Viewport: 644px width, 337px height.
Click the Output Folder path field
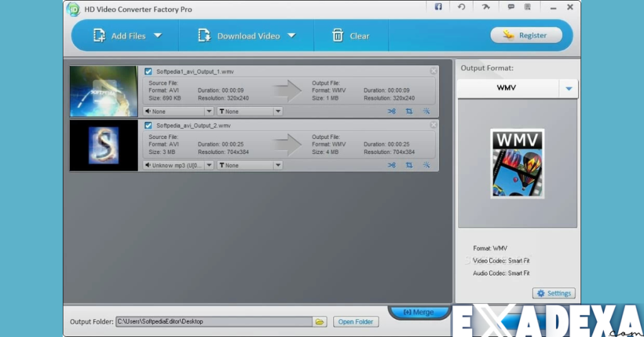(214, 321)
